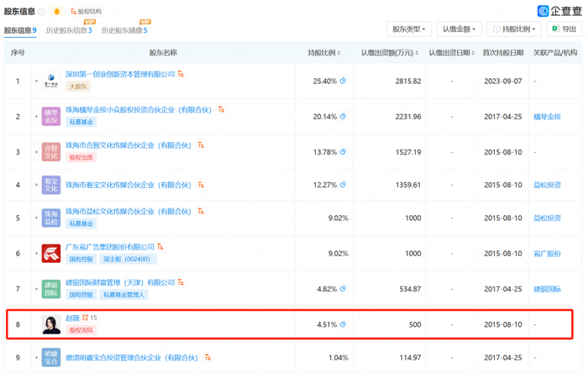This screenshot has width=588, height=378.
Task: Click the holding ratio detail icon beside 25.40%
Action: click(x=343, y=81)
